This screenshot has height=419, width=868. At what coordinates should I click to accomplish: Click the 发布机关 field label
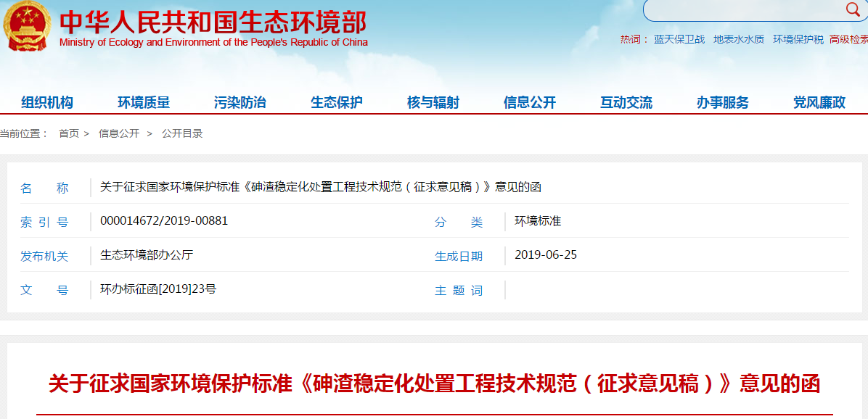point(44,257)
